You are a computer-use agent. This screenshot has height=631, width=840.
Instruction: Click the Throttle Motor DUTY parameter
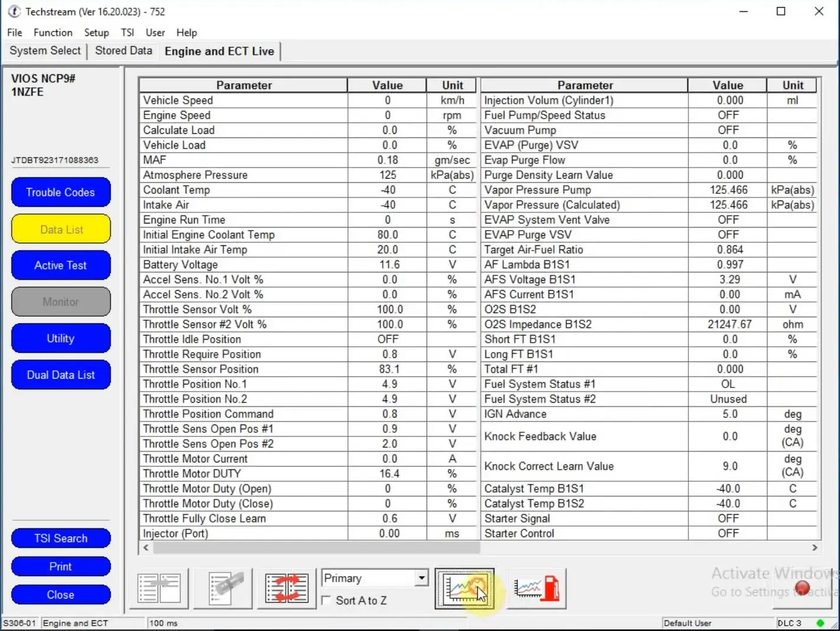[243, 474]
